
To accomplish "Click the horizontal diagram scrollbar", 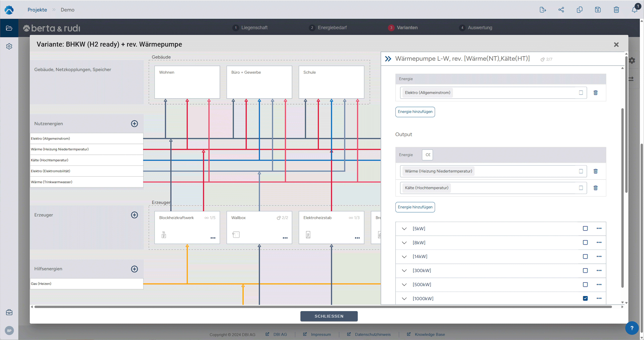I will (x=323, y=307).
